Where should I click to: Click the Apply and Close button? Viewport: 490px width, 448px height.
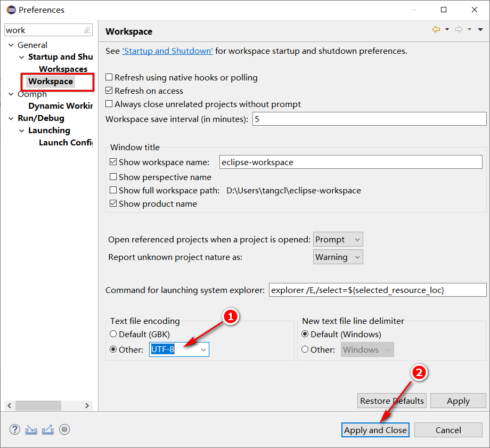click(375, 430)
